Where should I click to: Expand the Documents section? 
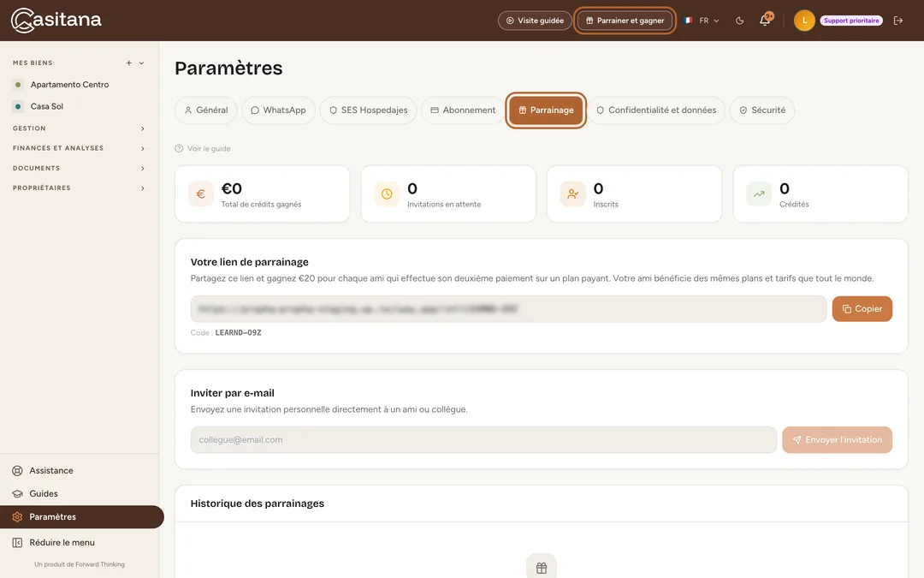pyautogui.click(x=143, y=169)
